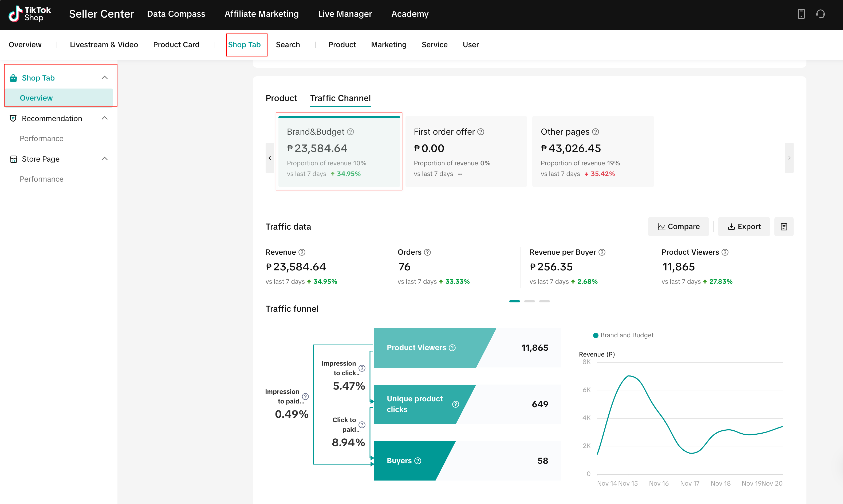
Task: Click help icon next to Revenue per Buyer
Action: coord(602,252)
